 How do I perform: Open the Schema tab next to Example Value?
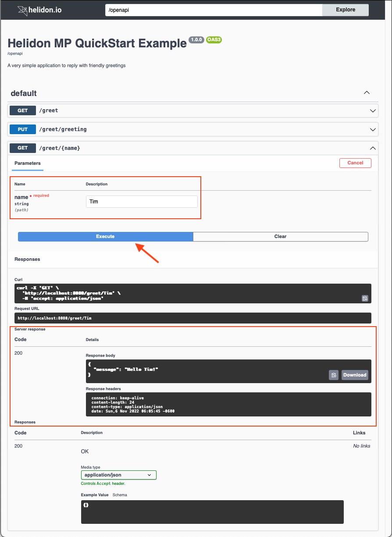click(x=119, y=494)
